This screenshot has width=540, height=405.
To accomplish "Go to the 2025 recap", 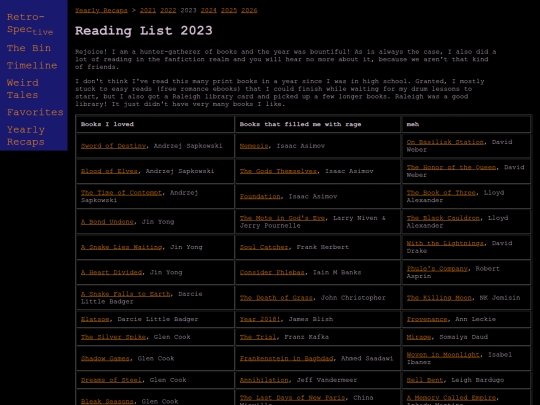I will [x=229, y=10].
